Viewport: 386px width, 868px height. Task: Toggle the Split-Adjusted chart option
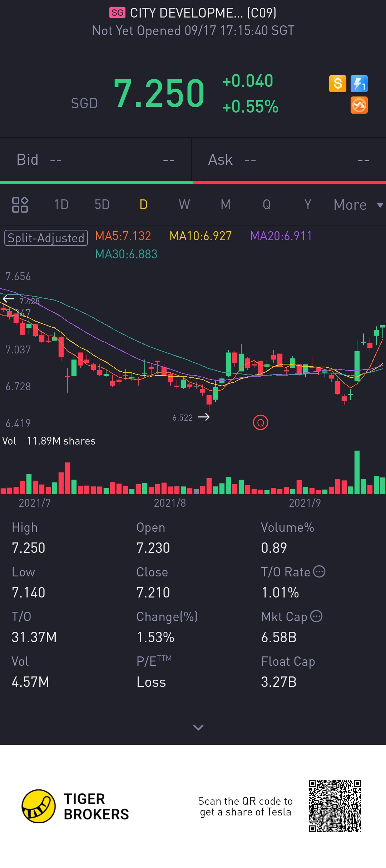pyautogui.click(x=46, y=238)
